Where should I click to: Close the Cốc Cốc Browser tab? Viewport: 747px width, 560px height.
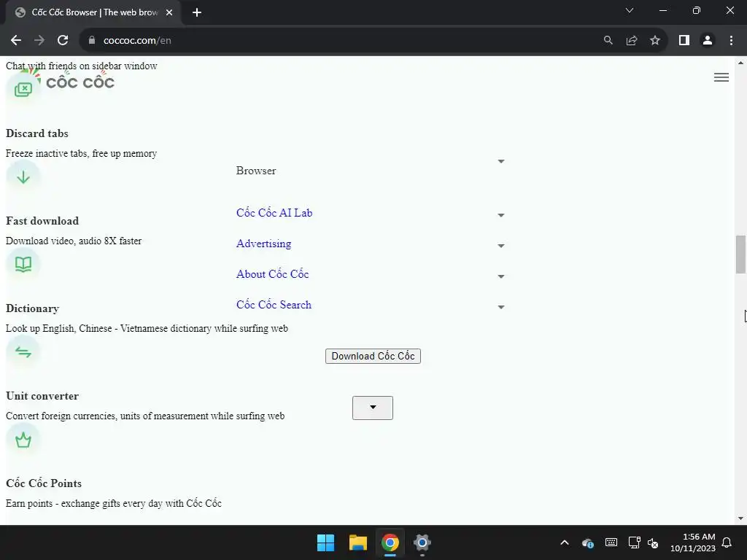(x=169, y=12)
